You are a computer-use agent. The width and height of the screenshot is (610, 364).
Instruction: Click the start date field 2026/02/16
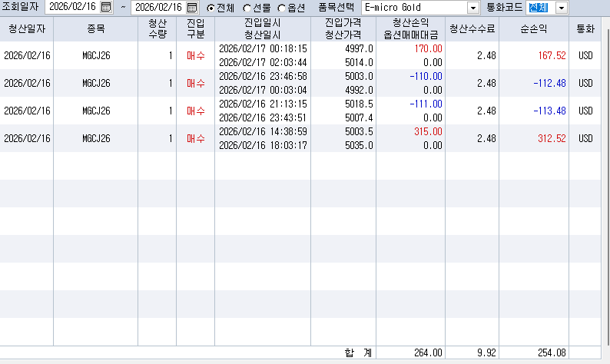[72, 7]
